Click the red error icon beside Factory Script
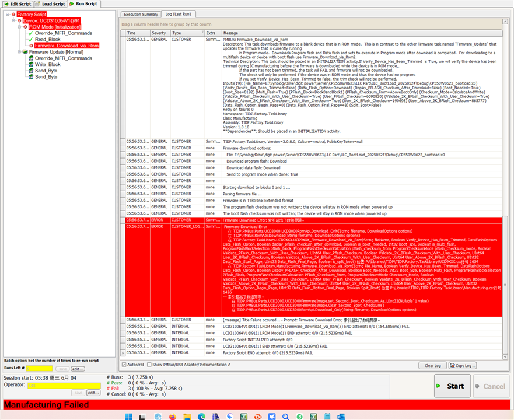The height and width of the screenshot is (420, 514). coord(13,15)
